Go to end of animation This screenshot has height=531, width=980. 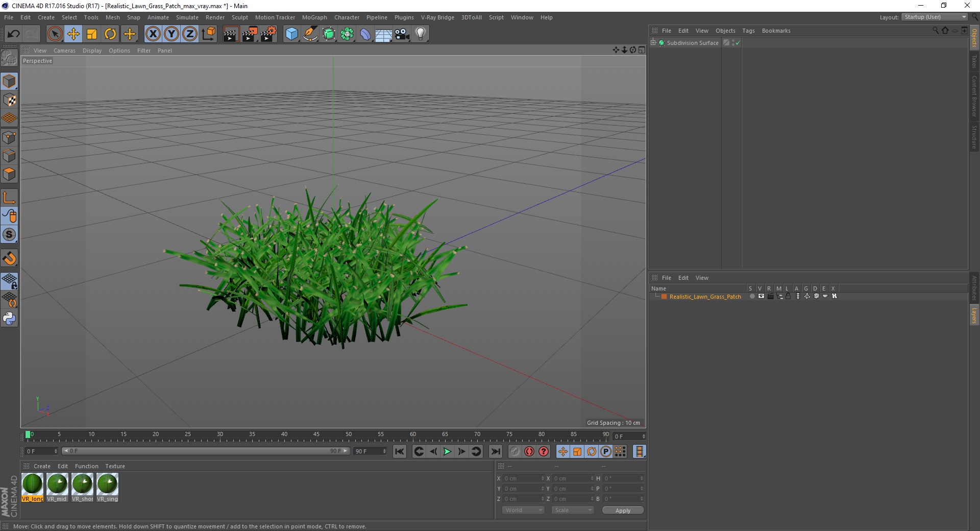click(495, 451)
